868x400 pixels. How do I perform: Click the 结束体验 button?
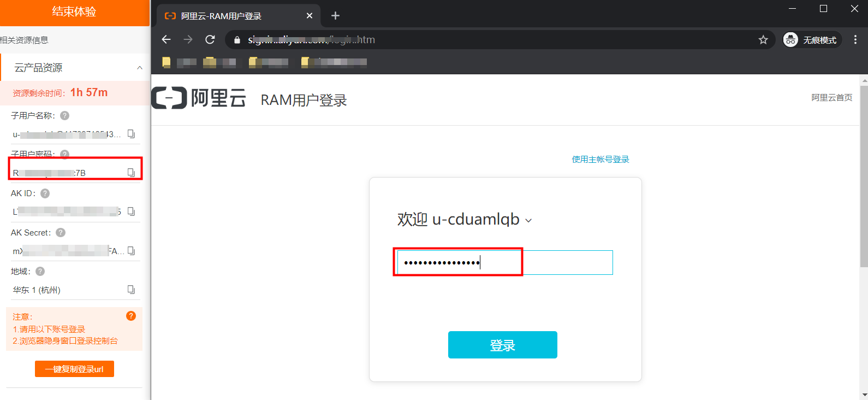(75, 12)
